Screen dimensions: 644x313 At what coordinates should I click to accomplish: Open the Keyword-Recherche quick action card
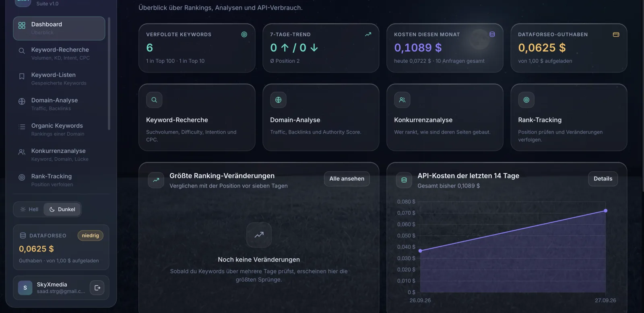point(197,117)
